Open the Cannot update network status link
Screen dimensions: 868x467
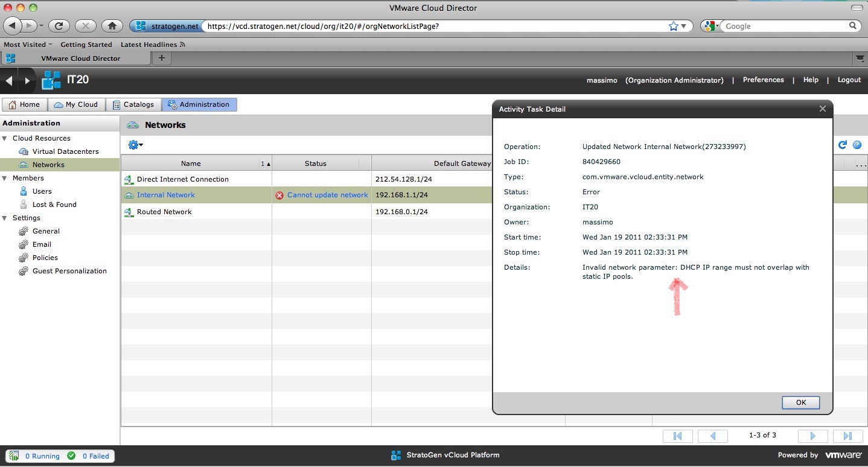point(327,195)
